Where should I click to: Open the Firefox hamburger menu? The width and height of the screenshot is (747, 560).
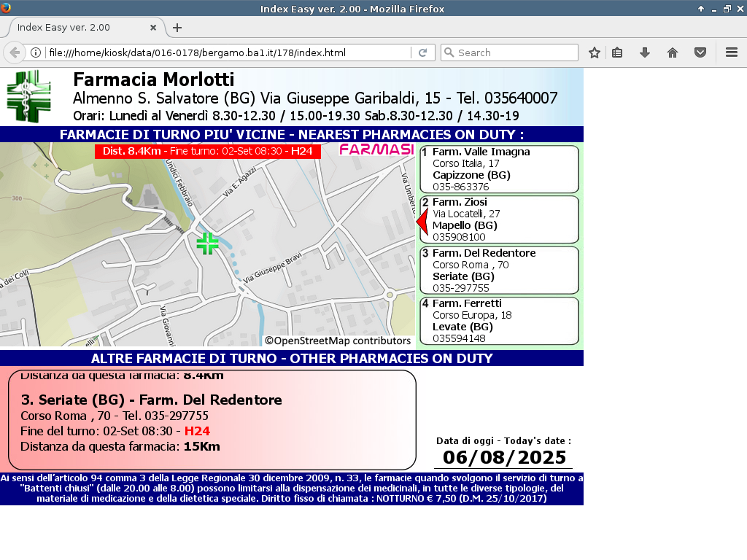click(732, 52)
